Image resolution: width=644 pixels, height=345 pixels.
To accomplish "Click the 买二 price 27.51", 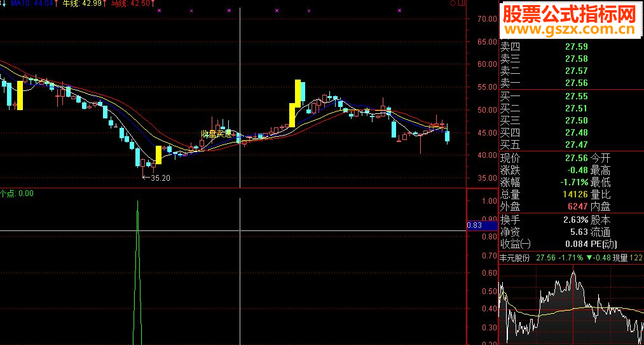I will 576,109.
